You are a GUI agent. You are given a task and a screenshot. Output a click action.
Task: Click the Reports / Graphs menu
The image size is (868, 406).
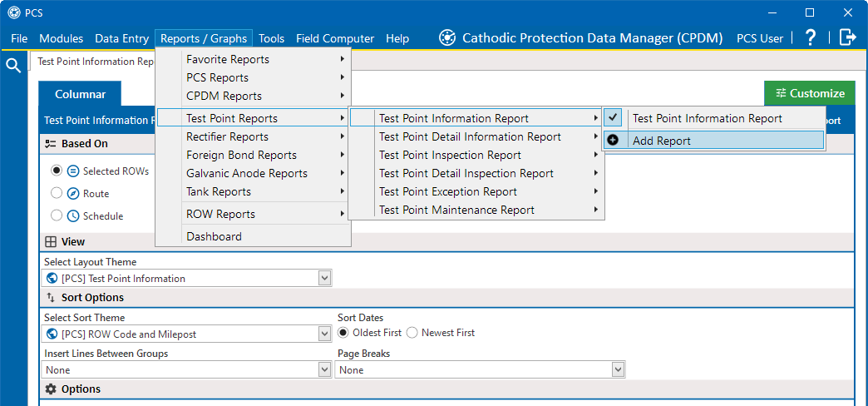pyautogui.click(x=204, y=38)
